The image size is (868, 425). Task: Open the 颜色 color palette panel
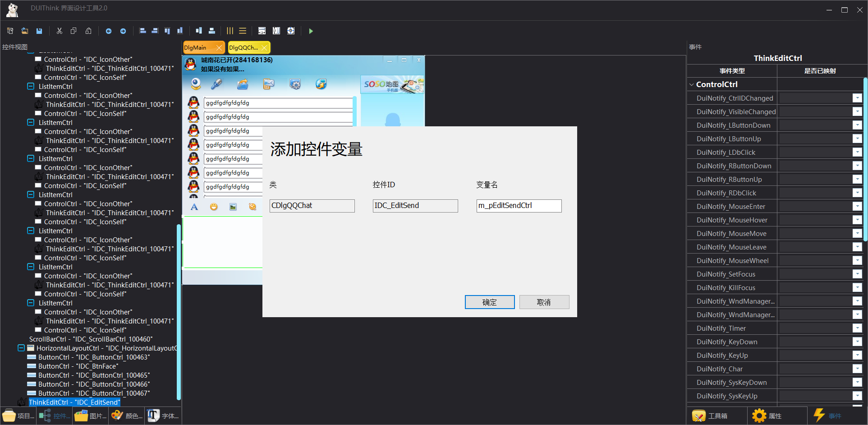coord(127,416)
